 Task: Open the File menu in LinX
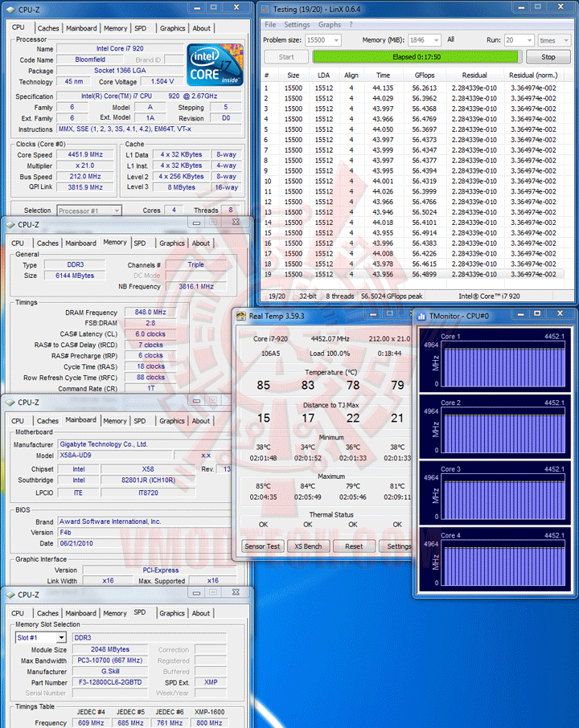tap(270, 25)
